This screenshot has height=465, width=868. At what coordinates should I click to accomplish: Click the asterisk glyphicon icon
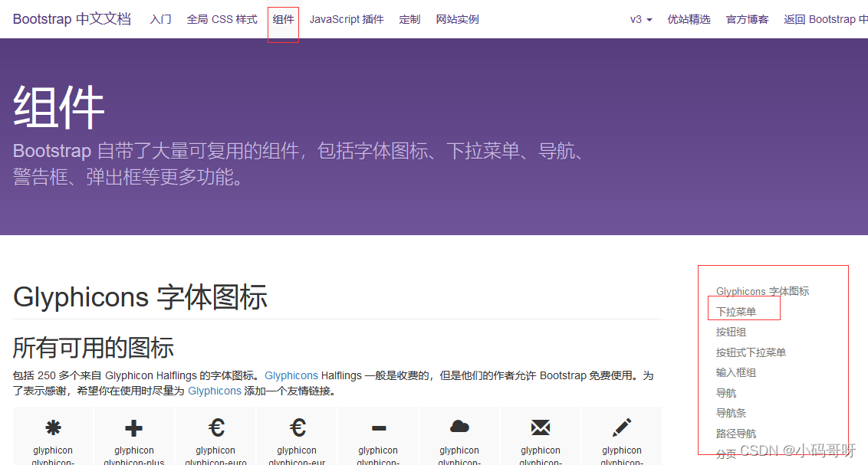coord(53,428)
